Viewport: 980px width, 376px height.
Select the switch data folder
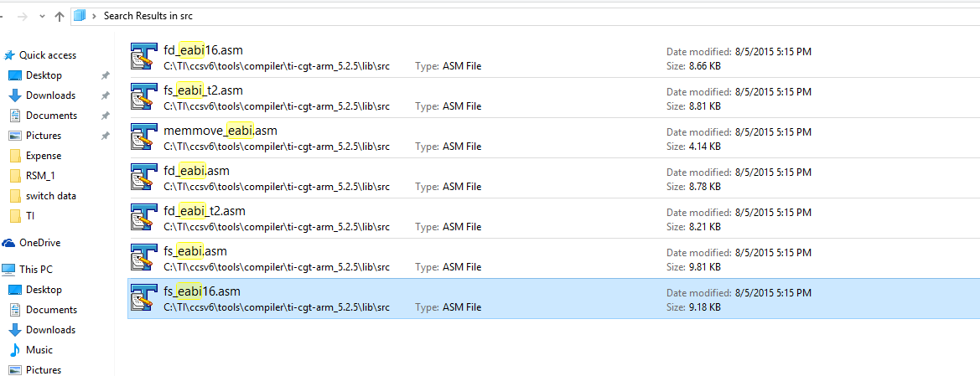tap(50, 196)
